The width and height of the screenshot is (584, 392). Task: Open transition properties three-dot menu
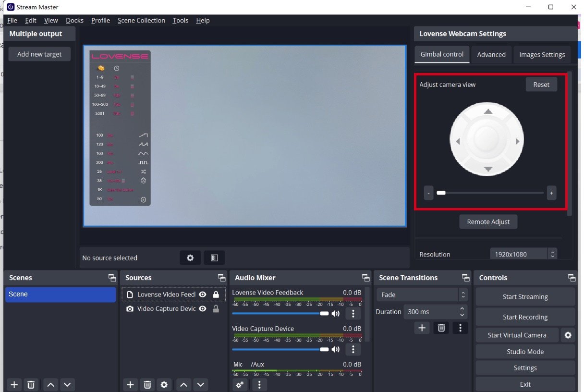click(460, 328)
